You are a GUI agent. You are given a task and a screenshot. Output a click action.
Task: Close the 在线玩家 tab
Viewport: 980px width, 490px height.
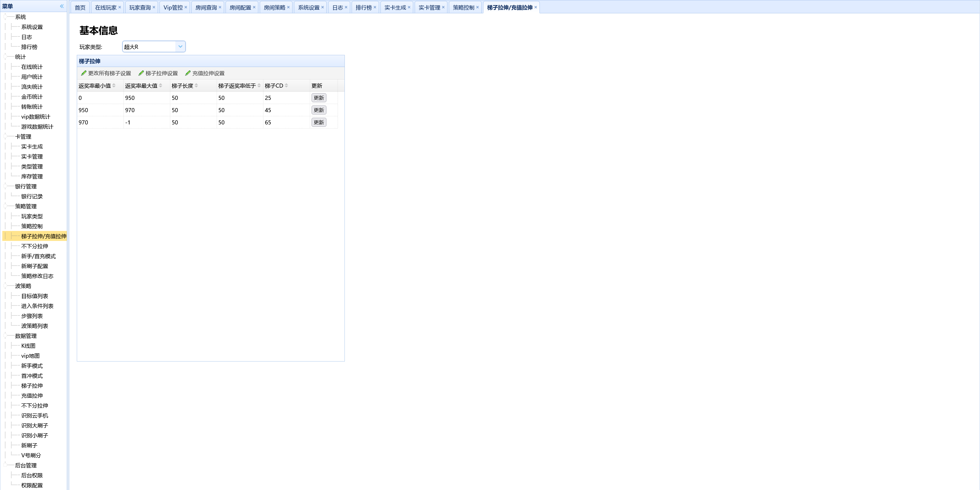[120, 7]
